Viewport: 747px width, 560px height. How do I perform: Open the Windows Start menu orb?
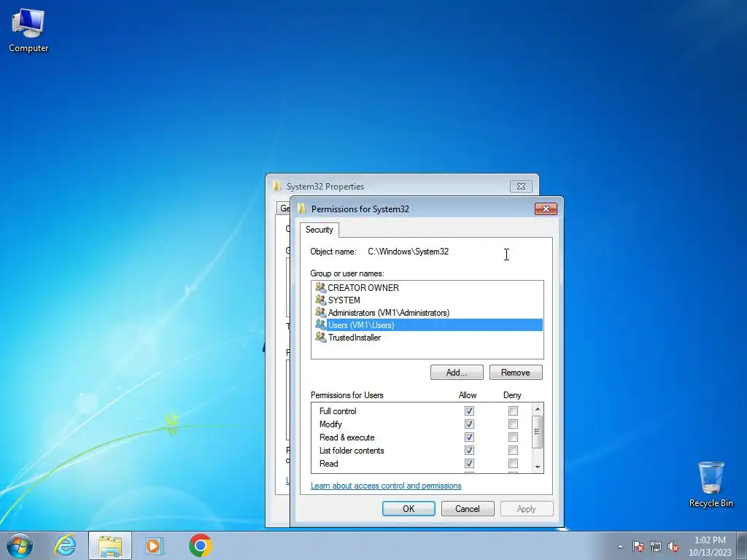click(20, 545)
